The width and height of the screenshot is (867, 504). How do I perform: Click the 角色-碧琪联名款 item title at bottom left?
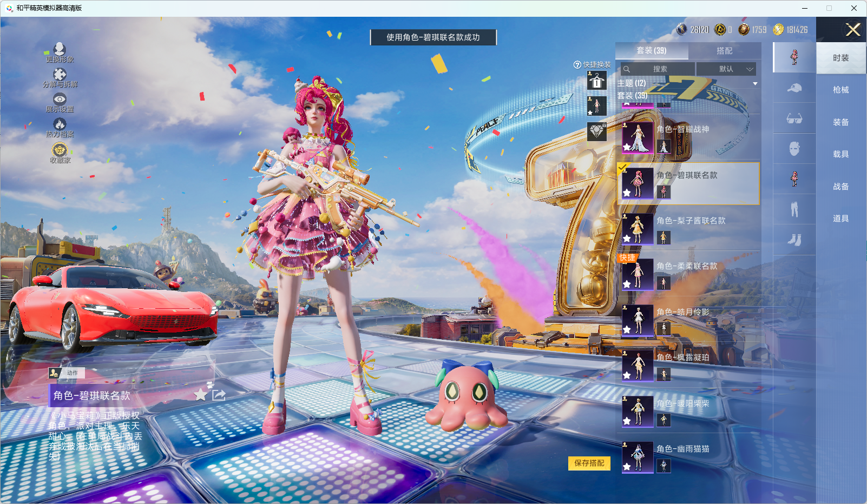(x=92, y=396)
